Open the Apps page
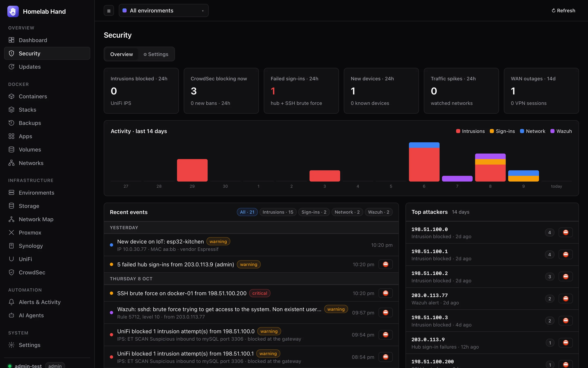The height and width of the screenshot is (368, 588). 47,136
